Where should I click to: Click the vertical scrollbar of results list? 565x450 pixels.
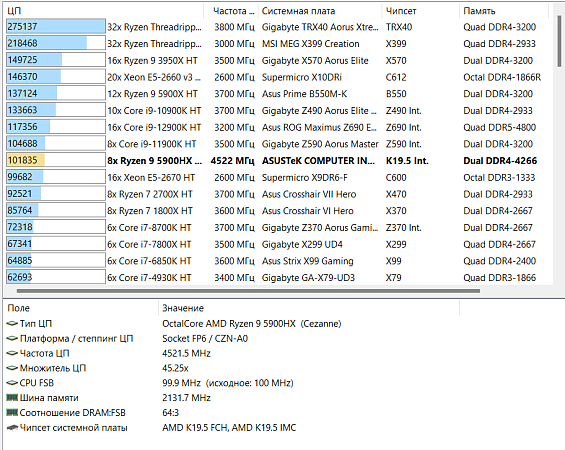[x=559, y=41]
